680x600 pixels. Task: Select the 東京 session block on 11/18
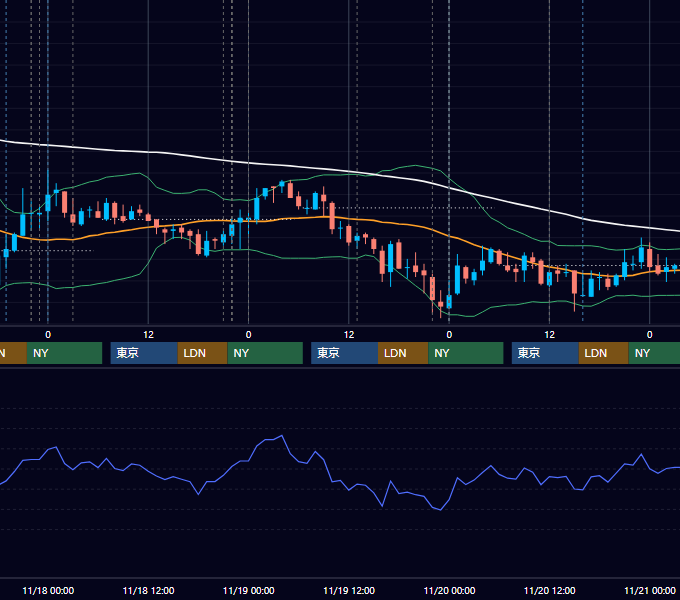pos(144,353)
